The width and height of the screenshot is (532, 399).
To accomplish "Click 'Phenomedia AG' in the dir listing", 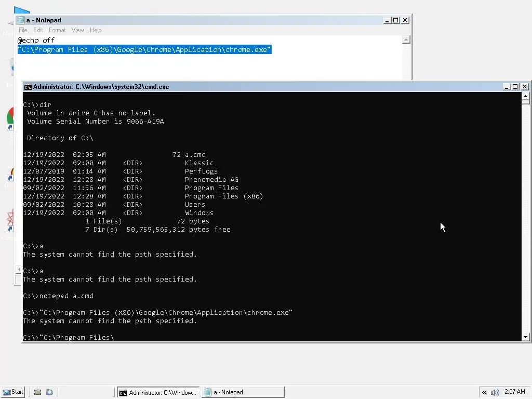I will (x=211, y=179).
